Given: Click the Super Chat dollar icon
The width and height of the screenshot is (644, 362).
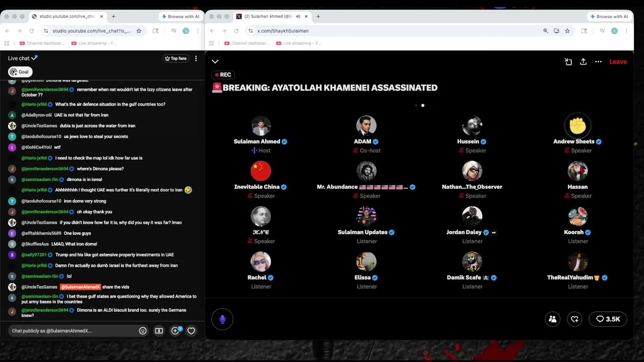Looking at the screenshot, I should tap(159, 331).
